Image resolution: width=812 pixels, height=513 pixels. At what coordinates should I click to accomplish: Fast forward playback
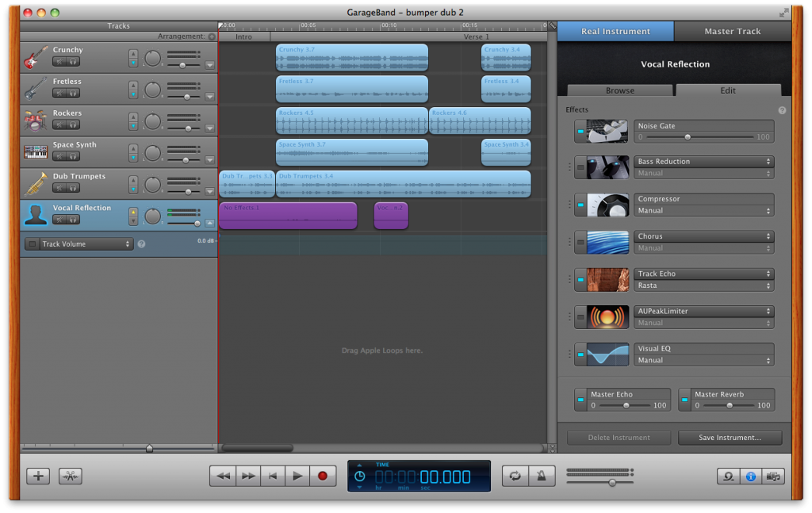click(248, 476)
